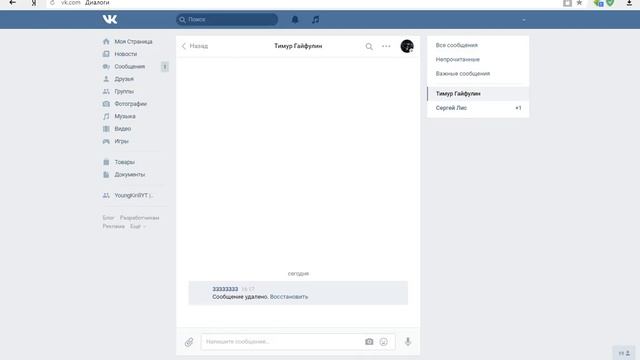Open Группы in the sidebar
640x360 pixels.
pos(124,91)
